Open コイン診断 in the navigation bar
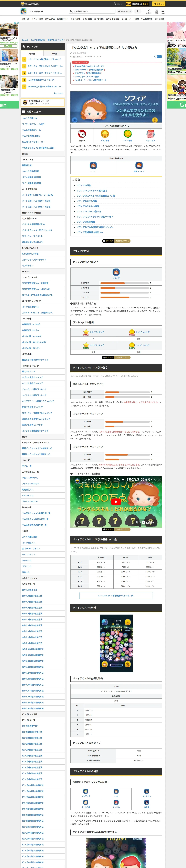The width and height of the screenshot is (186, 868). 159,19
